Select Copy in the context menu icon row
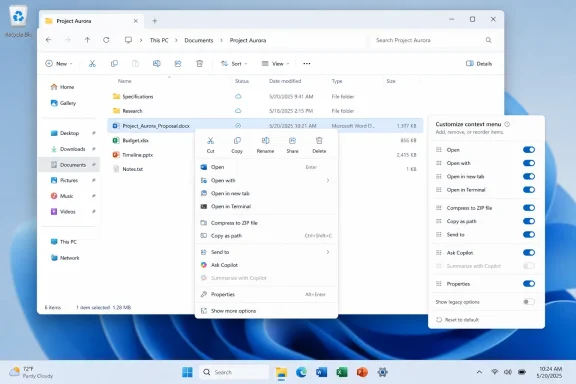Viewport: 576px width, 384px height. pyautogui.click(x=237, y=145)
